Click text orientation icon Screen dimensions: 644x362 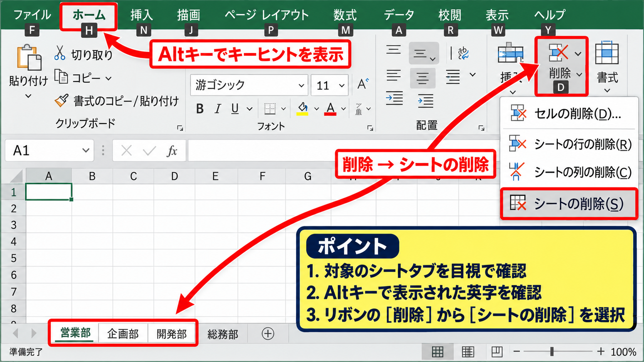click(463, 53)
